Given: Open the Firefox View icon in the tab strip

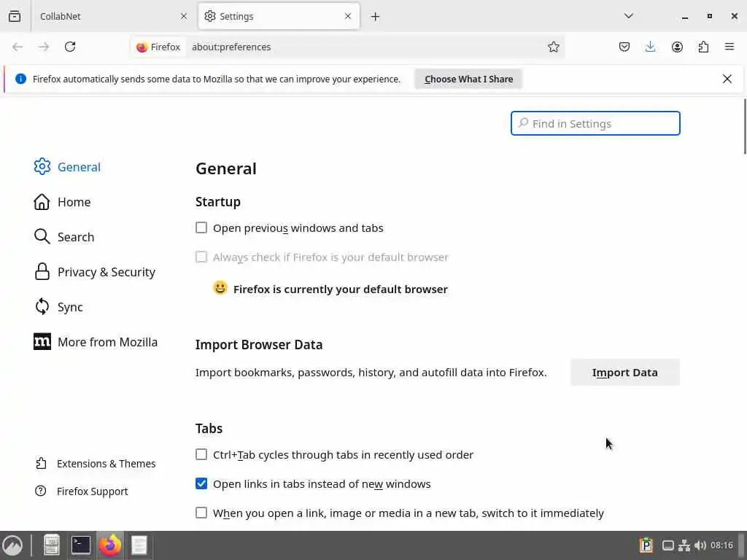Looking at the screenshot, I should (x=15, y=16).
